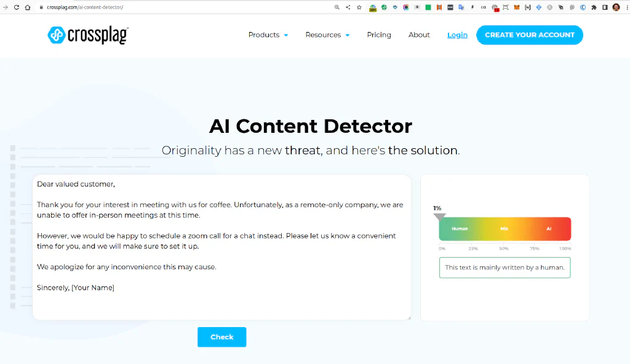The height and width of the screenshot is (364, 630).
Task: Open the extension with red 13 badge
Action: pyautogui.click(x=495, y=7)
